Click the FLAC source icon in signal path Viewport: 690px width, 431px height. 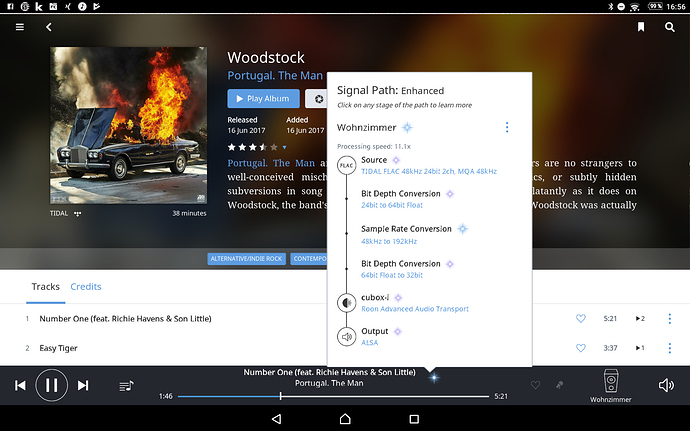pos(346,166)
